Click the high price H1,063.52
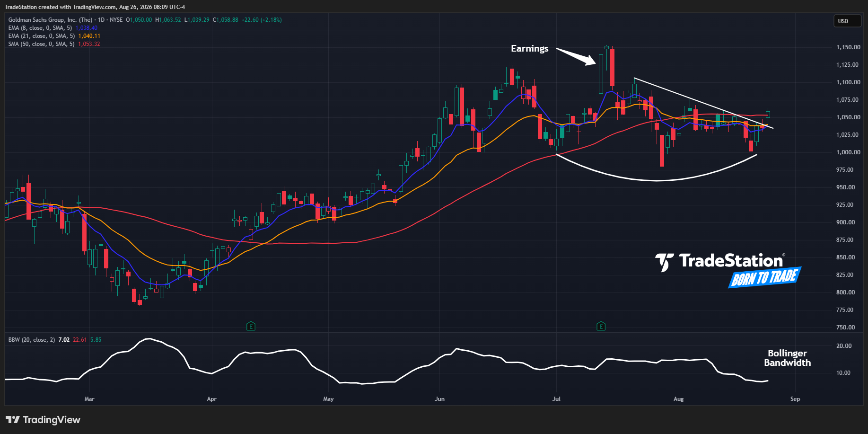 pyautogui.click(x=168, y=20)
